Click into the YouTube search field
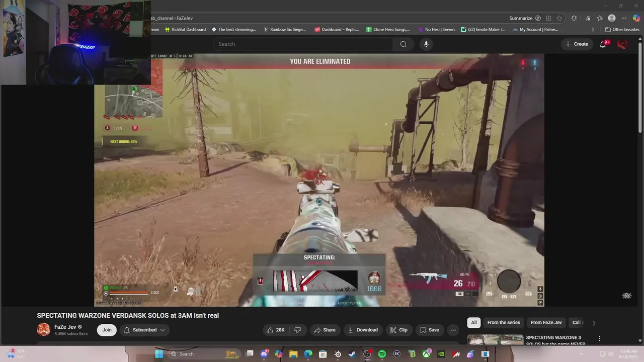This screenshot has height=362, width=644. [x=303, y=44]
